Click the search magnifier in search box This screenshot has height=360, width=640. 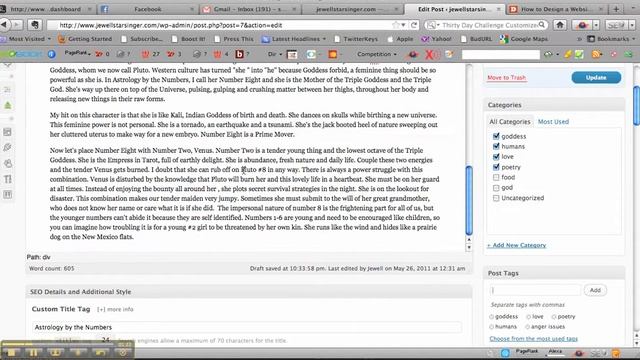pos(542,25)
